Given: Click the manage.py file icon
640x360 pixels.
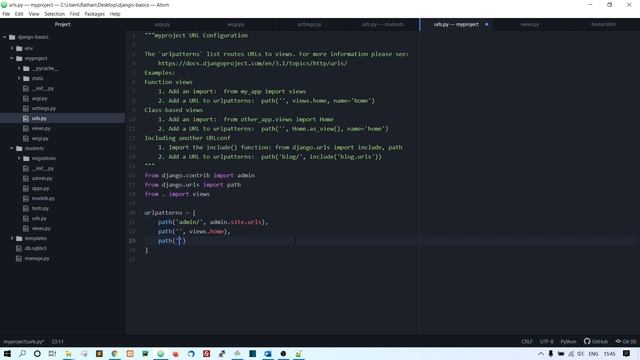Looking at the screenshot, I should point(18,258).
